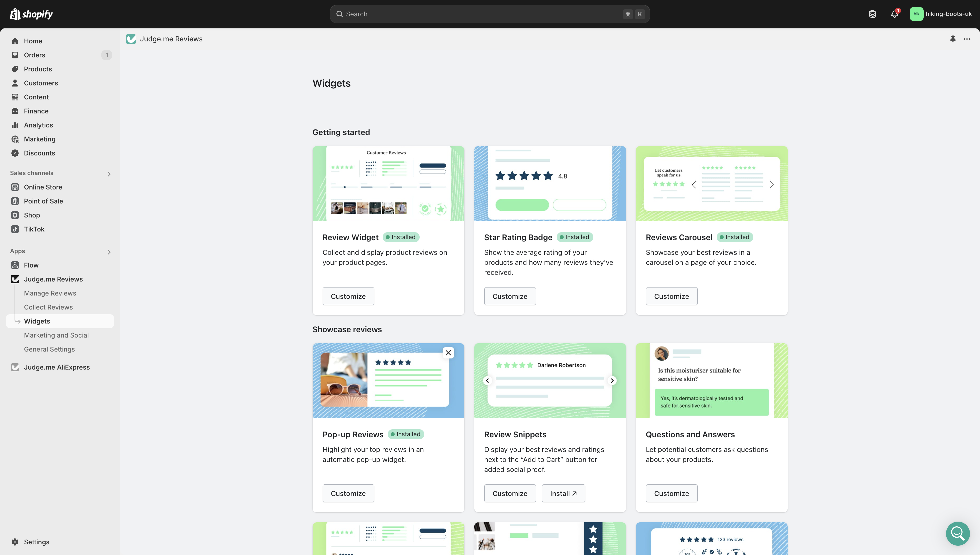Click the Customers person icon
This screenshot has width=980, height=555.
pyautogui.click(x=15, y=83)
